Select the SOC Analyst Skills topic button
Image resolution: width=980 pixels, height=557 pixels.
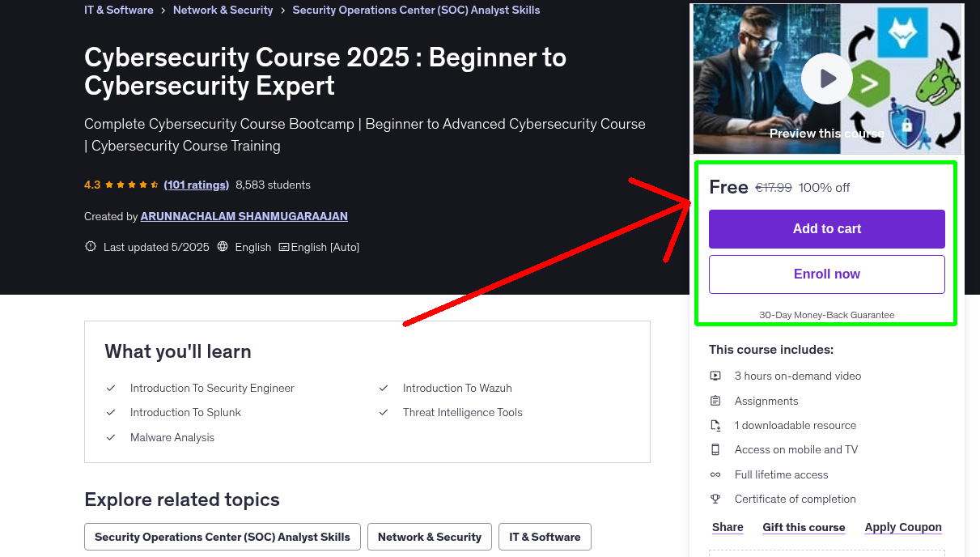coord(222,536)
